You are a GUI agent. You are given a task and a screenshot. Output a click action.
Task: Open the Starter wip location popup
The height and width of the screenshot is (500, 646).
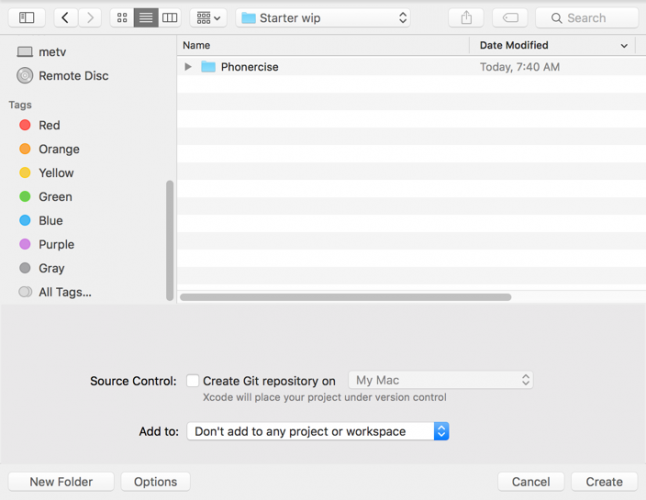click(323, 18)
